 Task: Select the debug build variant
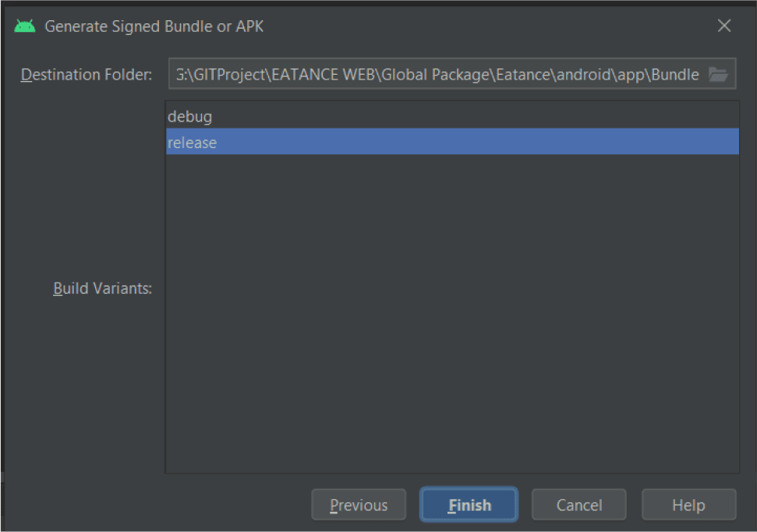190,117
